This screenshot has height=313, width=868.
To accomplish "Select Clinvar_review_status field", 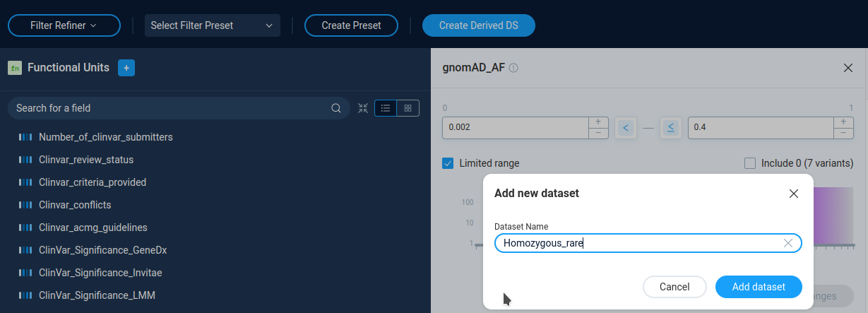I will (x=86, y=160).
